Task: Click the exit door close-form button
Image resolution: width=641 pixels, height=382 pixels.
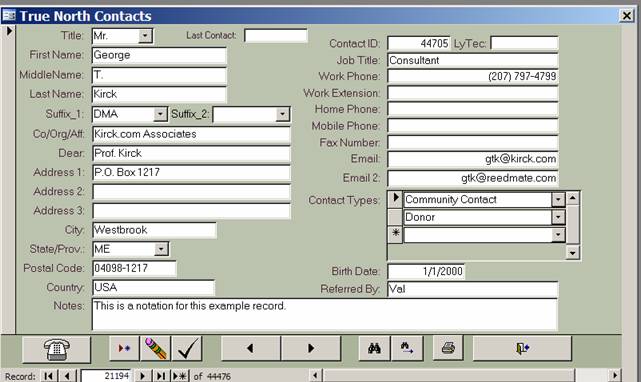Action: [x=522, y=348]
